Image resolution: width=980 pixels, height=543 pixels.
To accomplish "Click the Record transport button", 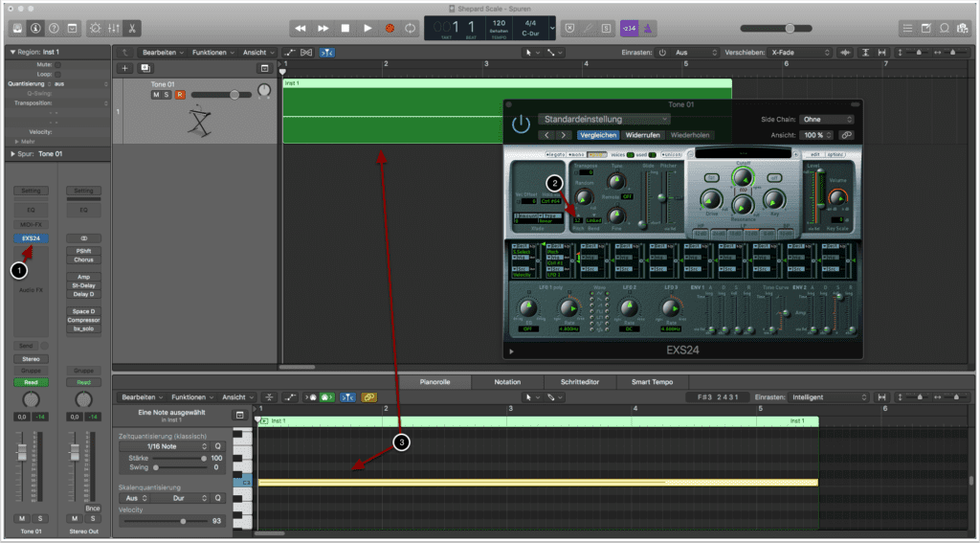I will 390,29.
